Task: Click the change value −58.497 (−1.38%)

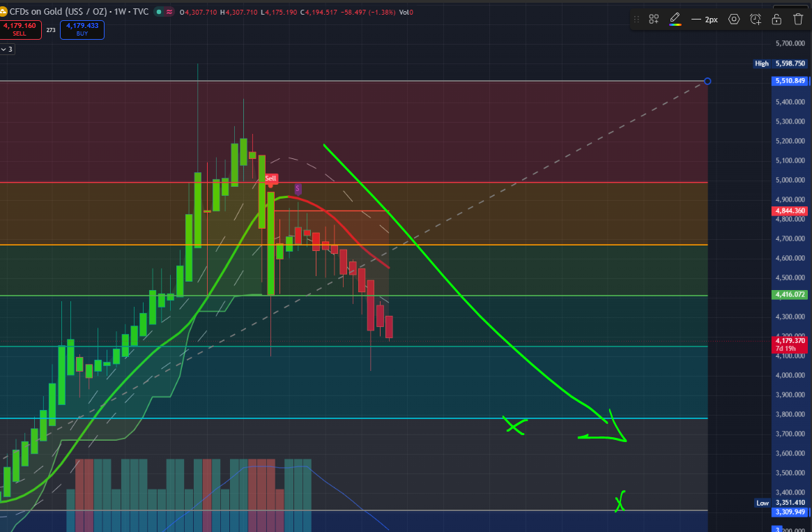Action: (x=368, y=12)
